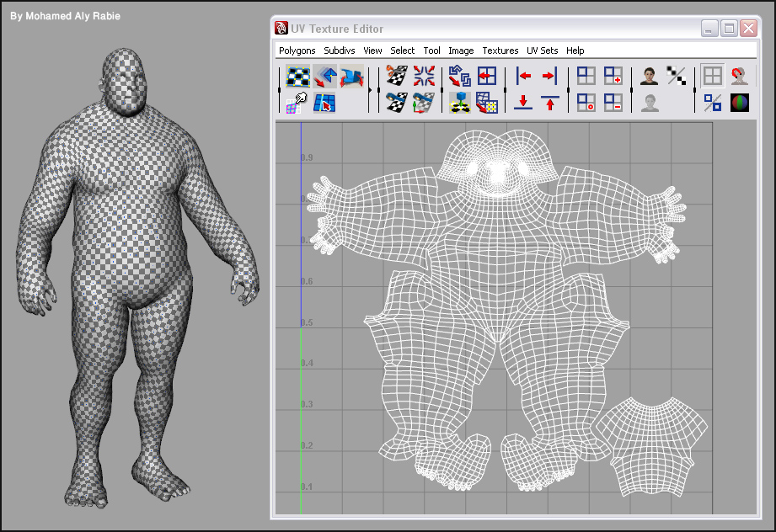Open the Polygons menu
Image resolution: width=776 pixels, height=532 pixels.
[x=297, y=51]
